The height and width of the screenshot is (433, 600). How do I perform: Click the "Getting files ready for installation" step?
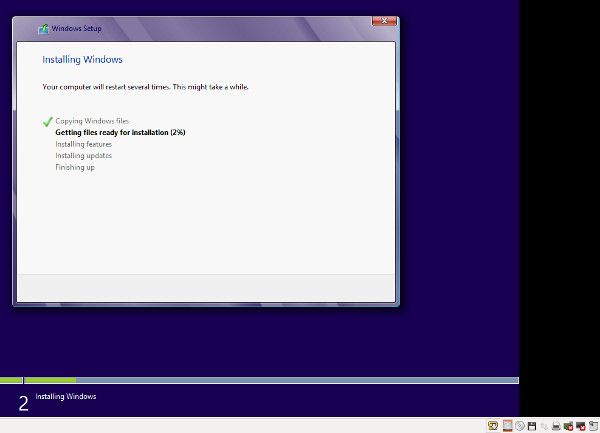[x=120, y=132]
